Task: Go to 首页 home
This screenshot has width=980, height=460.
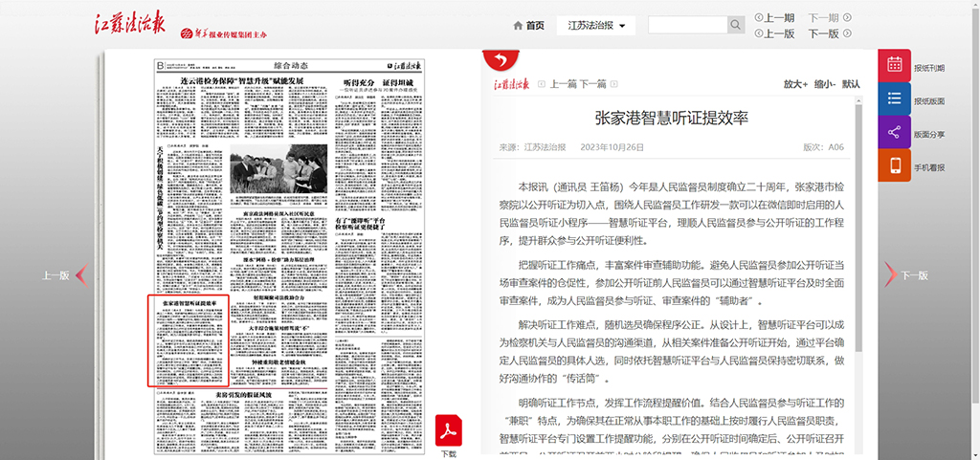Action: click(528, 26)
